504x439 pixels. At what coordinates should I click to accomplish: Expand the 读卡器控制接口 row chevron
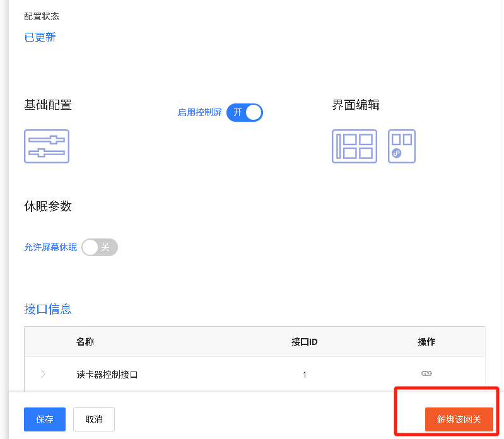click(x=43, y=374)
